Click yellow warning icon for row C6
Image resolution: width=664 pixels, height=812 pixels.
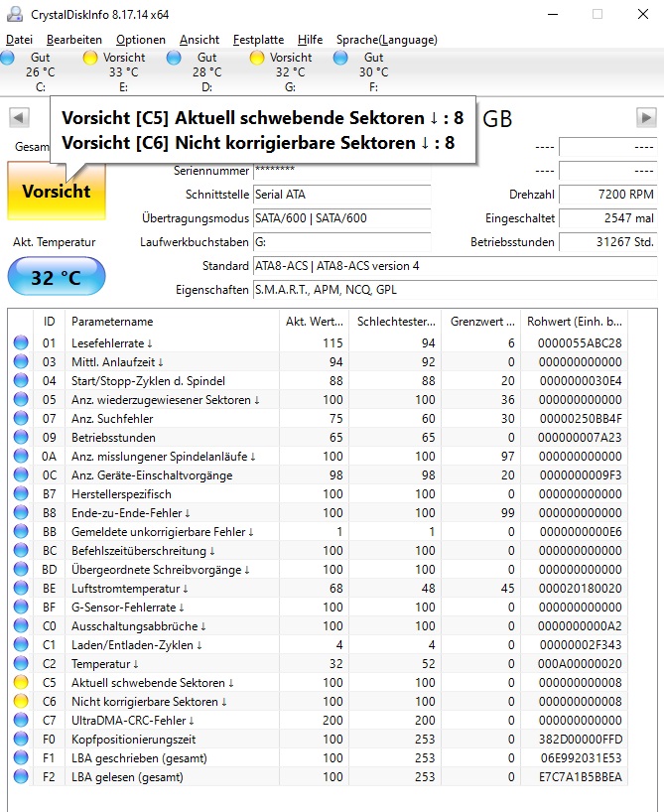click(x=21, y=701)
